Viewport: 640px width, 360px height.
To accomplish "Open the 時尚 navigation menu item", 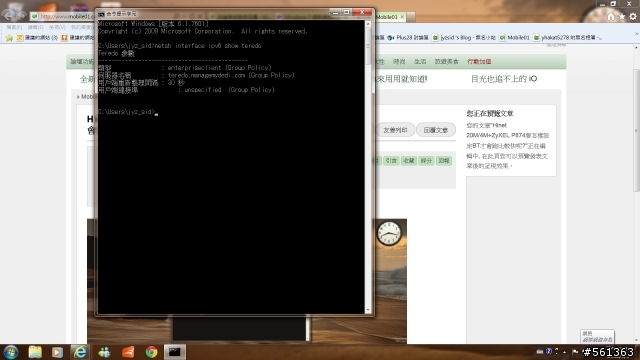I will [399, 62].
